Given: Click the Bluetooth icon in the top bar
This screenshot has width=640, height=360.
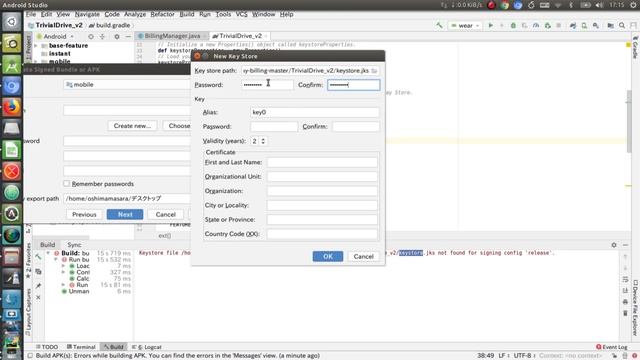Looking at the screenshot, I should coord(571,5).
